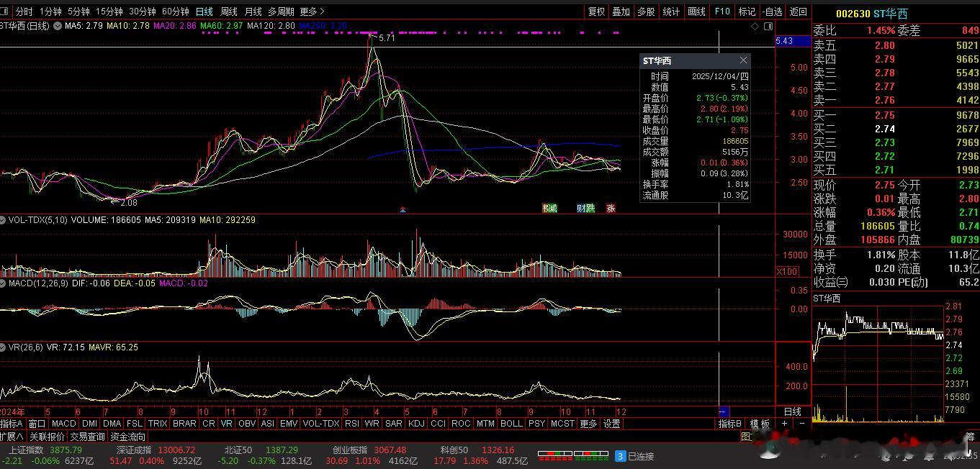Expand the 更多 timeframe options
This screenshot has width=980, height=469.
point(312,12)
